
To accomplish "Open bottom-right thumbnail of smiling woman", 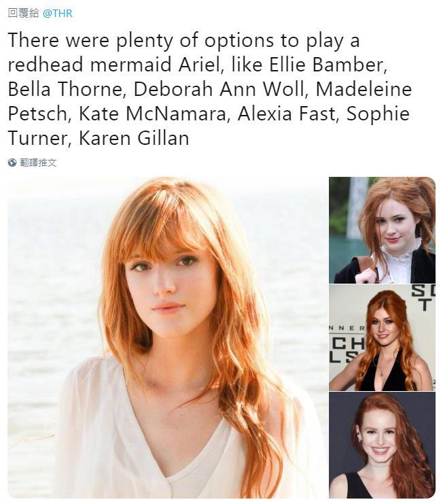I will 382,445.
